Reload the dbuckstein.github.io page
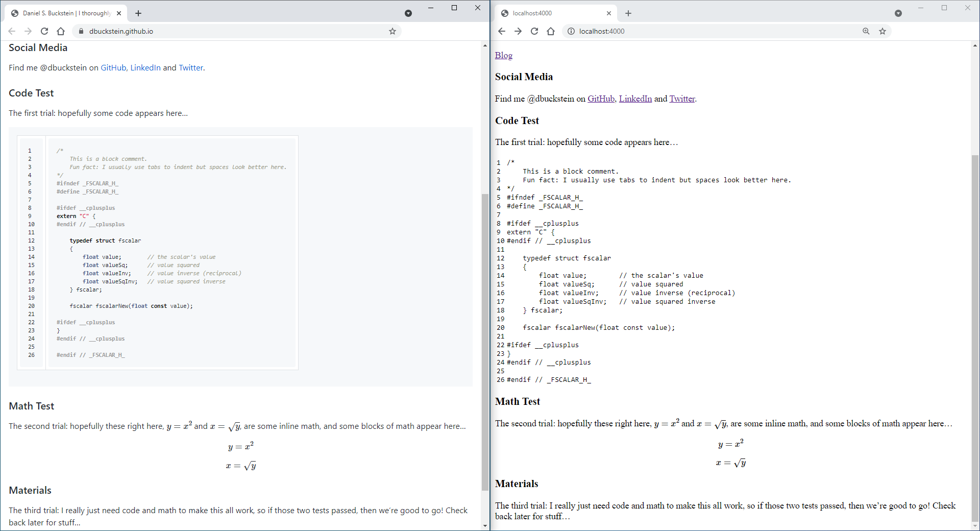 coord(44,31)
